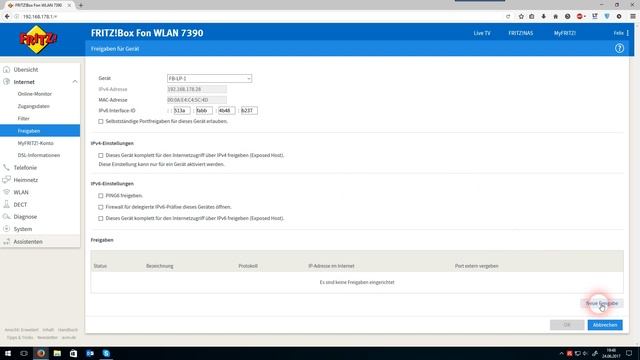Show hidden system tray icons arrow
The height and width of the screenshot is (360, 640).
tap(561, 353)
